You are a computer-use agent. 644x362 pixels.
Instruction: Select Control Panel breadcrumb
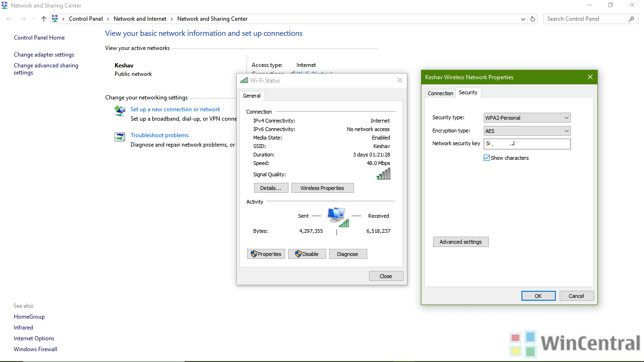[x=86, y=19]
